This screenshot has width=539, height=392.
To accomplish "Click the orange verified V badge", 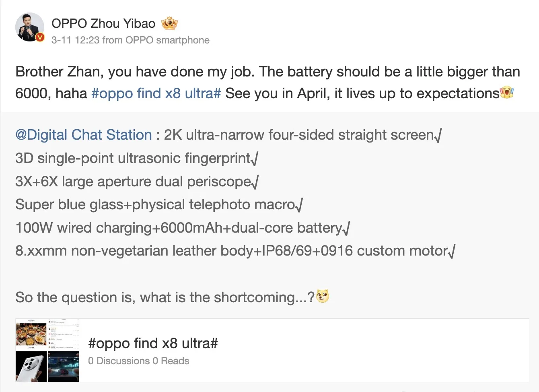I will pos(40,37).
